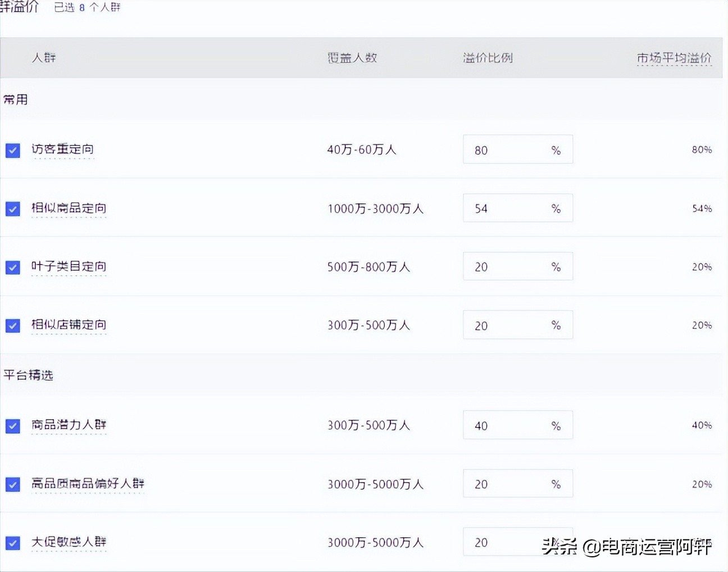728x572 pixels.
Task: Click 300万-500万人 in the 商品潜力人群 row
Action: tap(368, 425)
